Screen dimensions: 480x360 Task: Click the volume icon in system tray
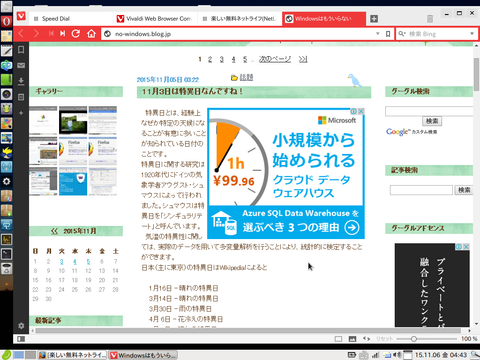tap(398, 355)
